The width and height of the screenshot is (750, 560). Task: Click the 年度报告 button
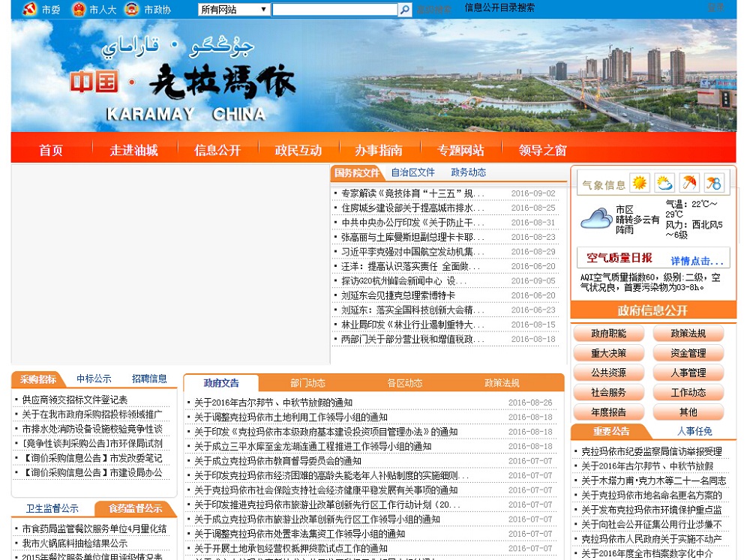tap(608, 412)
